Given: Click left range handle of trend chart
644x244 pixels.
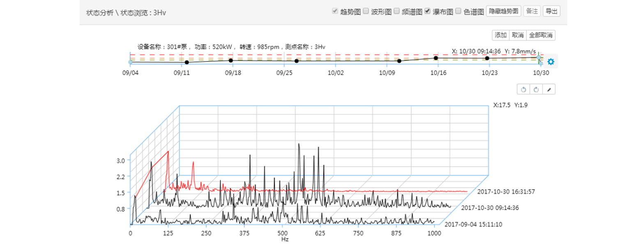Looking at the screenshot, I should coord(130,62).
